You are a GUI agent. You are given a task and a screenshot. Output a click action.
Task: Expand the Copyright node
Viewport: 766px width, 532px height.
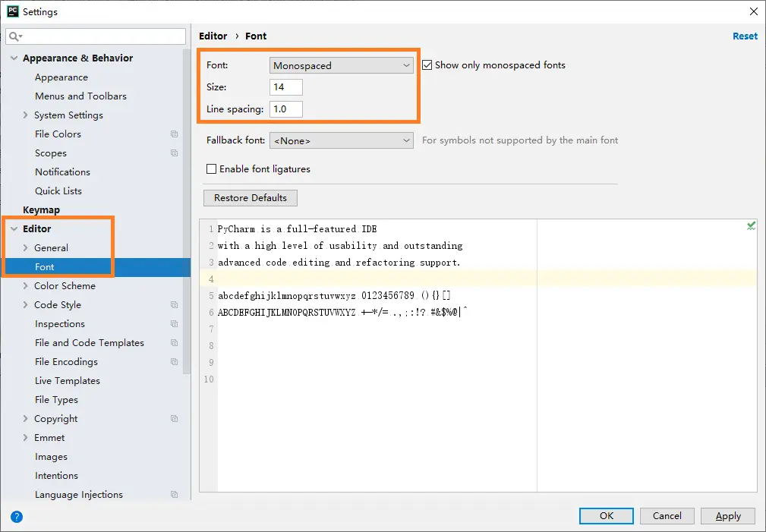click(x=25, y=419)
